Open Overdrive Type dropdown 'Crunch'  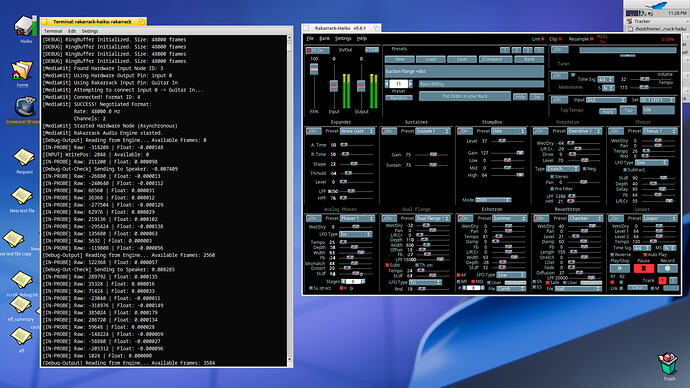562,169
